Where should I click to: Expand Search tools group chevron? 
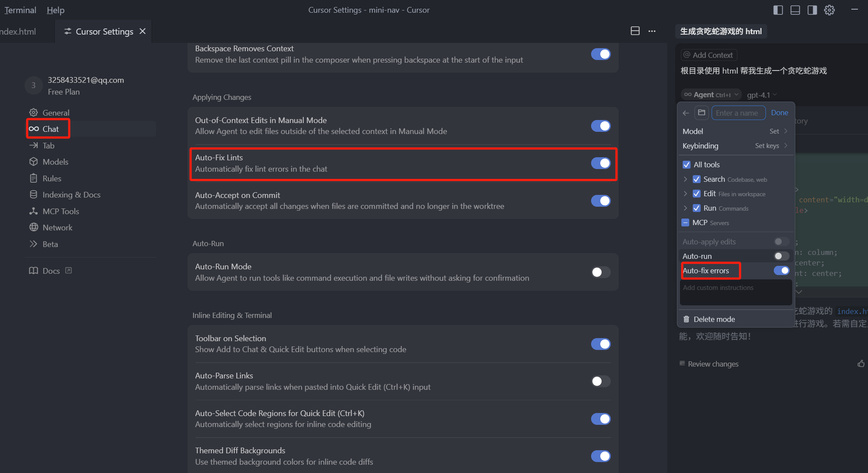[x=686, y=179]
